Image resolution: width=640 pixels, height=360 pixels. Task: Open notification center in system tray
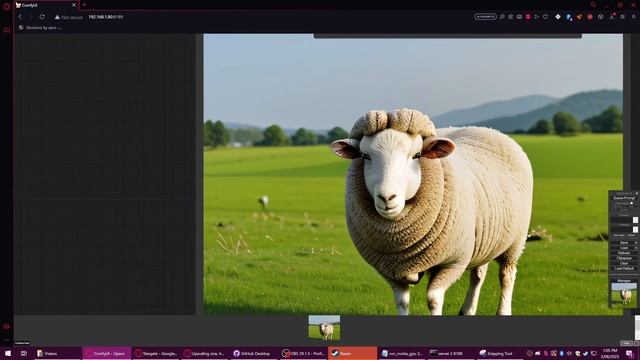(x=629, y=353)
